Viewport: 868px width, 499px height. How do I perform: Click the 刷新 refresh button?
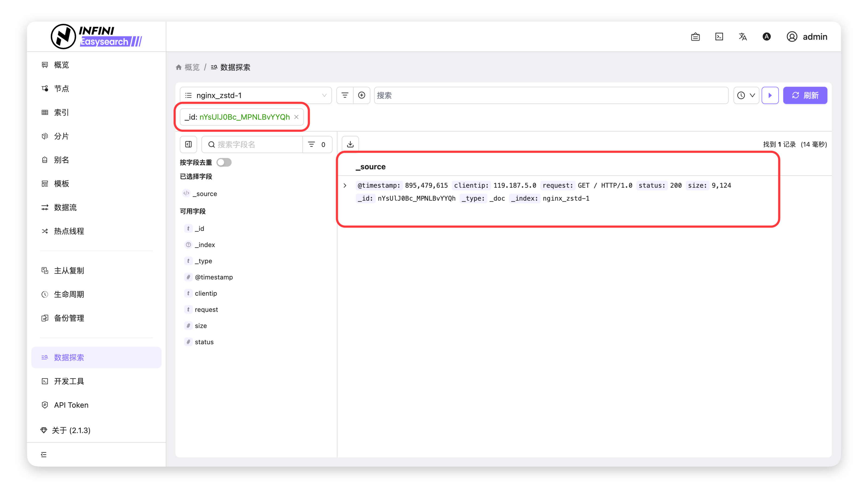point(805,95)
